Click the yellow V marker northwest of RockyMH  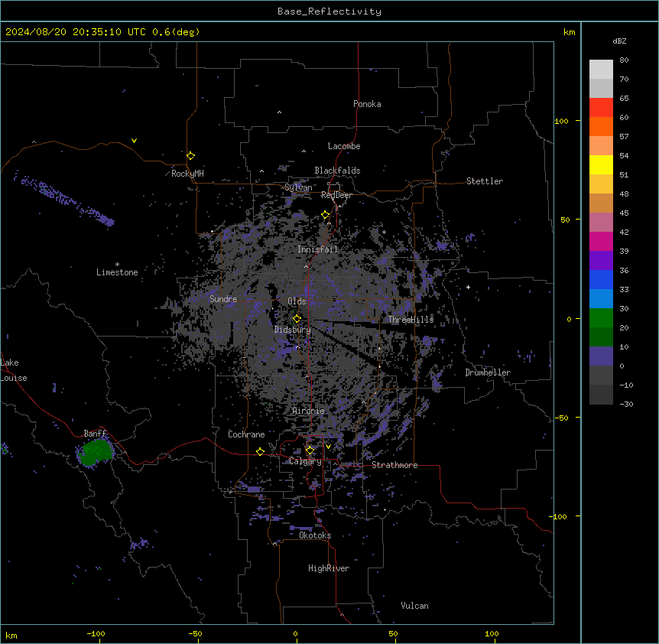[134, 141]
